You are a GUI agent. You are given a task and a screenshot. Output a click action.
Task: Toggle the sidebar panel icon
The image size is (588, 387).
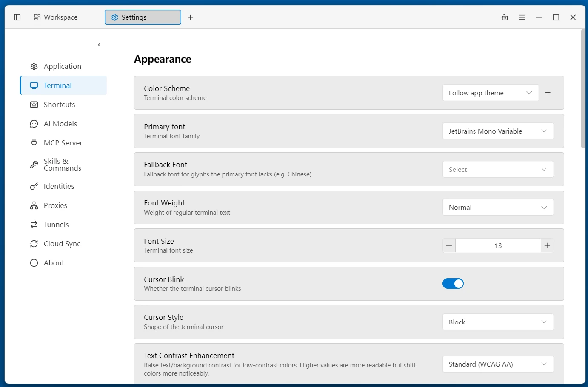click(x=17, y=17)
